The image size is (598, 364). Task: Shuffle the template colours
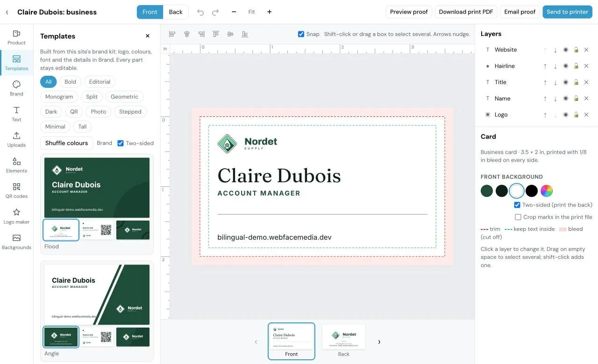[x=66, y=143]
